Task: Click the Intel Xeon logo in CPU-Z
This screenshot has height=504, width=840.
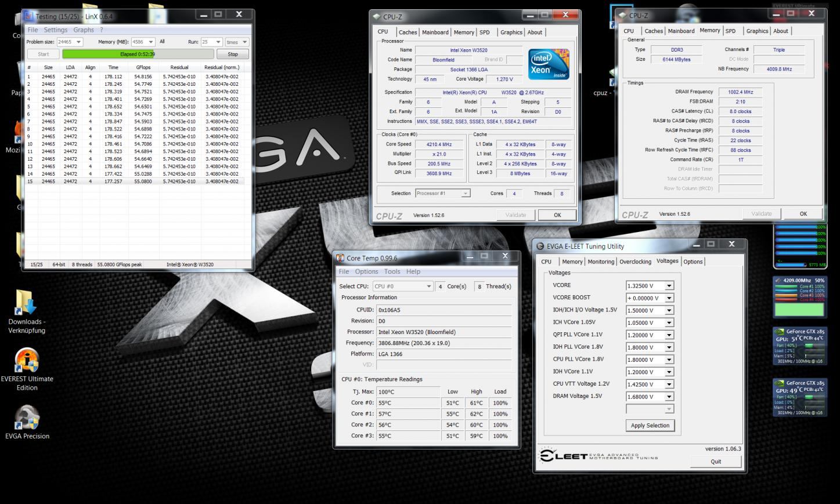Action: [x=549, y=64]
